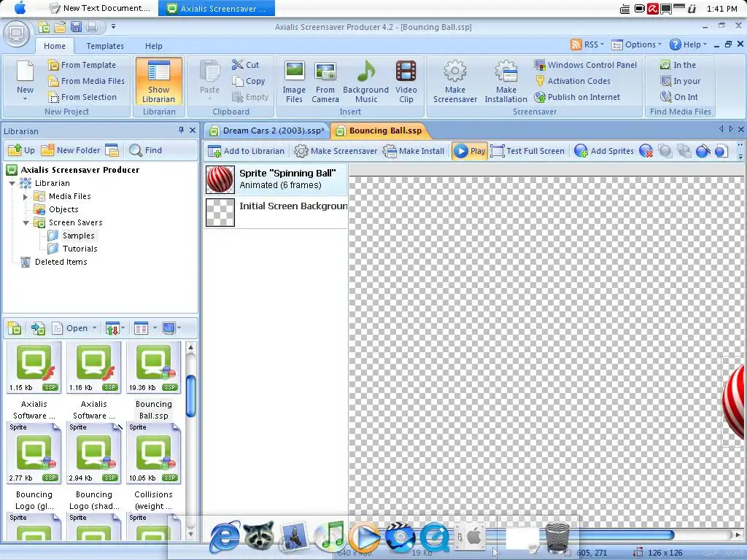Open Internet Explorer from the dock
The image size is (747, 560).
pos(225,537)
